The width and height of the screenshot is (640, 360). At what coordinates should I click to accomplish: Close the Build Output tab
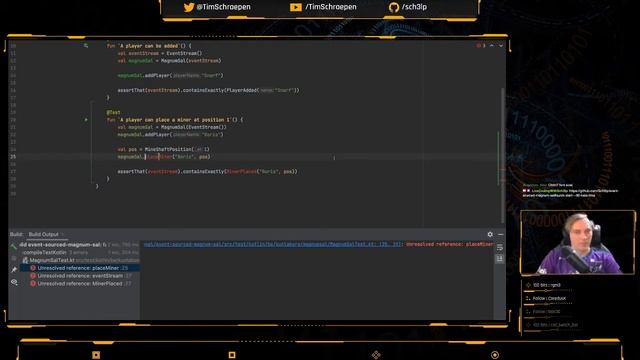pyautogui.click(x=62, y=234)
